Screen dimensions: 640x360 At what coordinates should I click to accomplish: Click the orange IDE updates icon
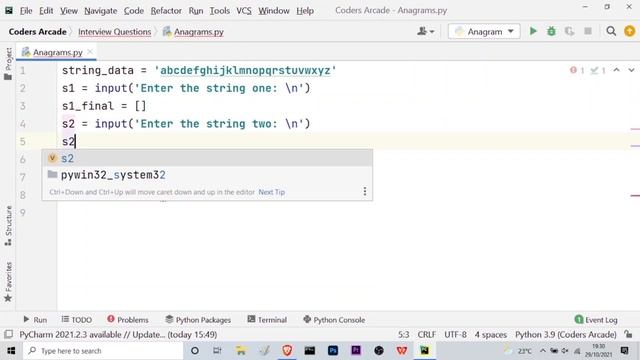pos(629,31)
